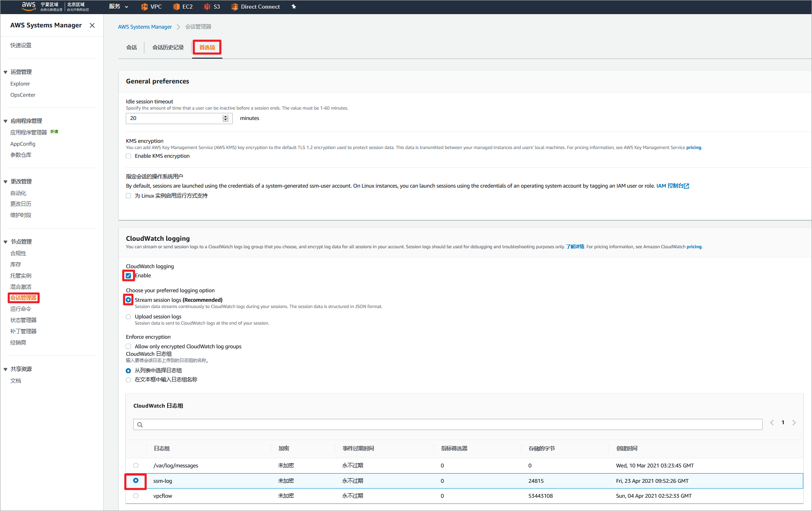
Task: Open CloudWatch pricing link
Action: (694, 247)
